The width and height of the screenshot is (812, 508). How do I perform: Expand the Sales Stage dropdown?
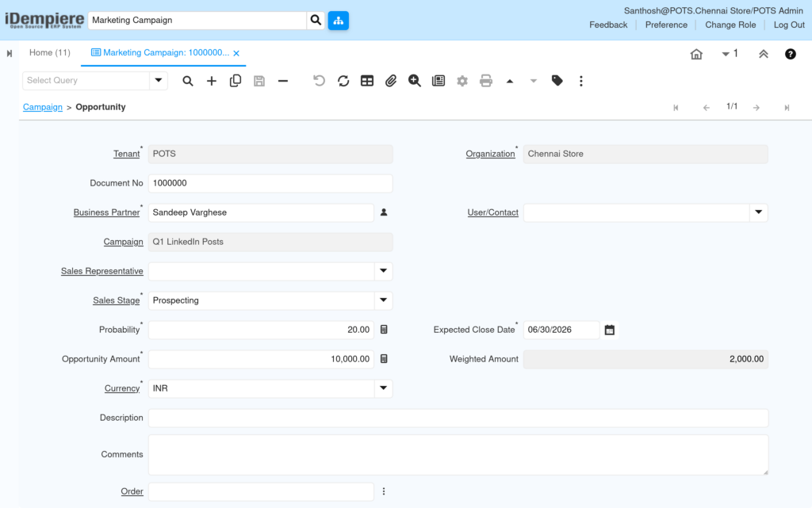click(383, 300)
